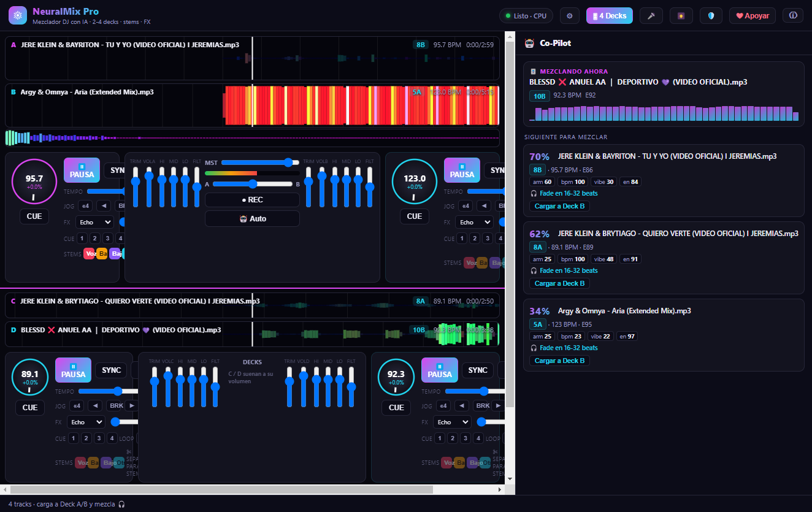Adjust VOLC volume fader for Deck C
Viewport: 812px width, 512px height.
(167, 386)
